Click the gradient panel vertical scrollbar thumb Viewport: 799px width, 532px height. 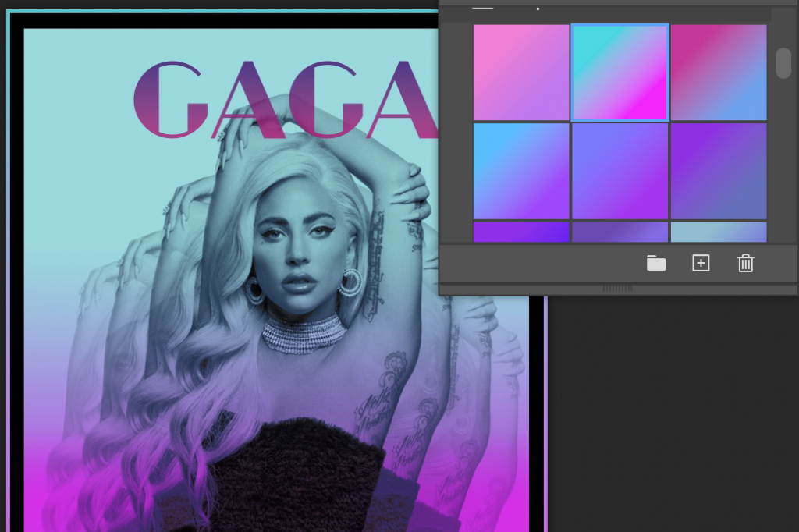click(783, 62)
